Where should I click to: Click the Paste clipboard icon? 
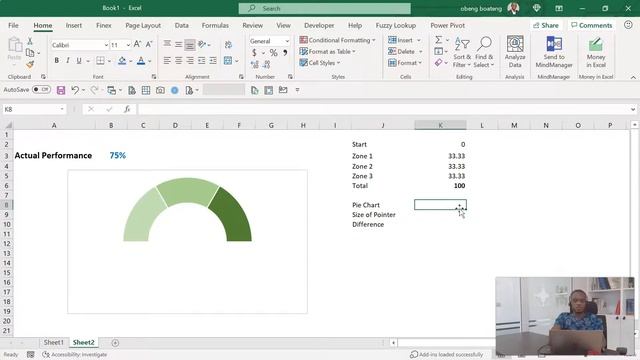(x=15, y=45)
